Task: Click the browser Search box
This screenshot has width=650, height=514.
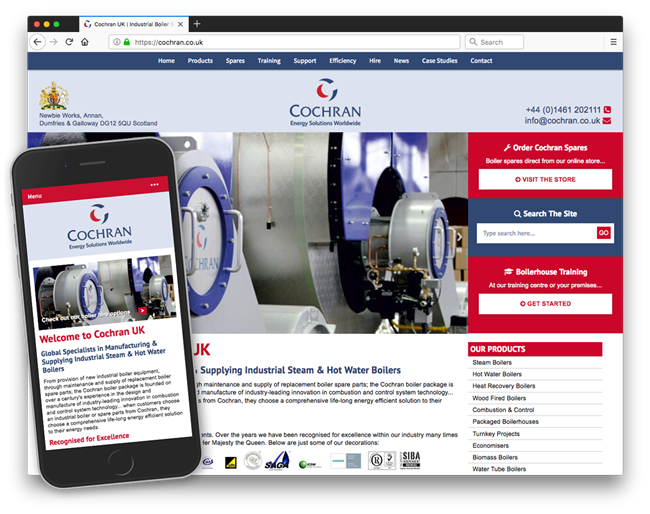Action: (x=494, y=42)
